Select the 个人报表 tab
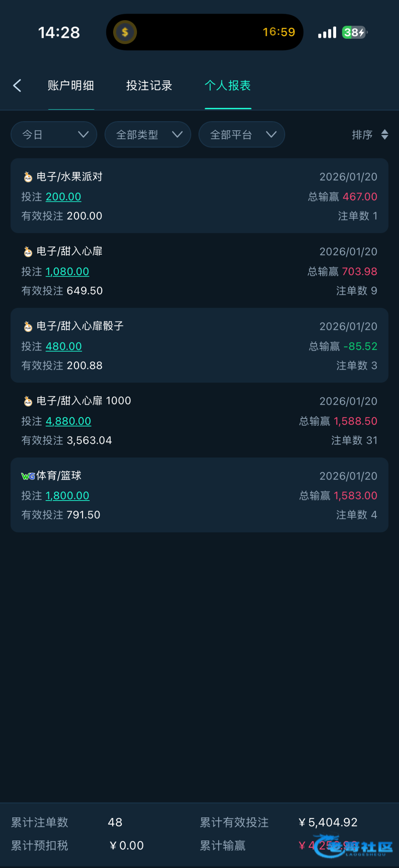Image resolution: width=399 pixels, height=868 pixels. coord(228,86)
